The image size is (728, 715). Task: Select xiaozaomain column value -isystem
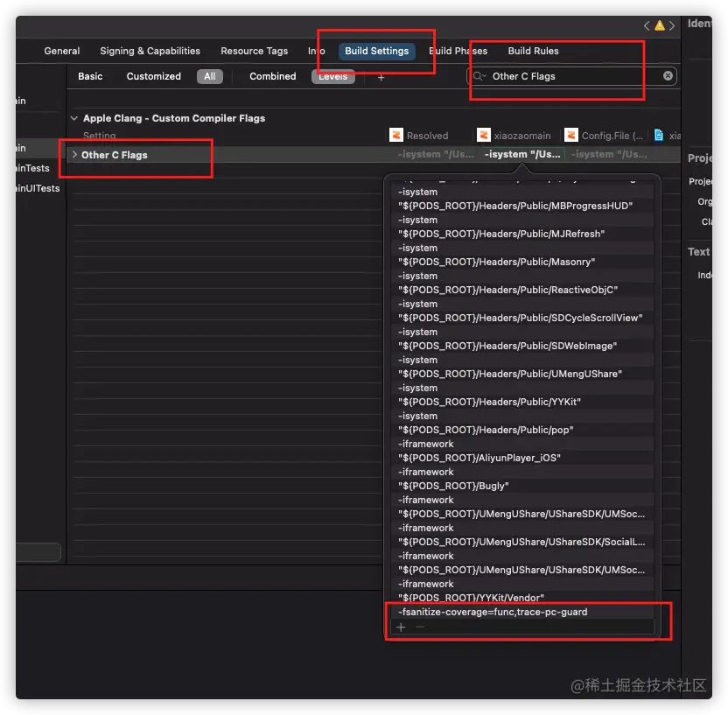click(522, 155)
